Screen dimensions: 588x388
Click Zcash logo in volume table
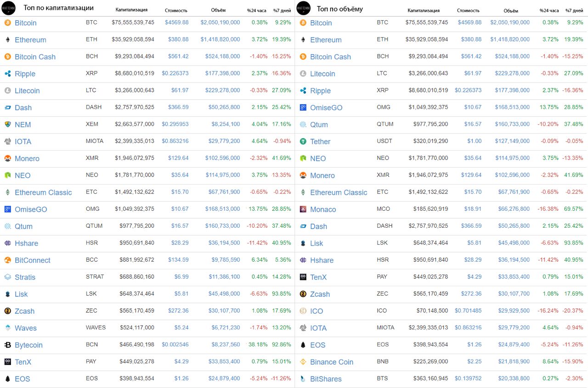pos(303,294)
